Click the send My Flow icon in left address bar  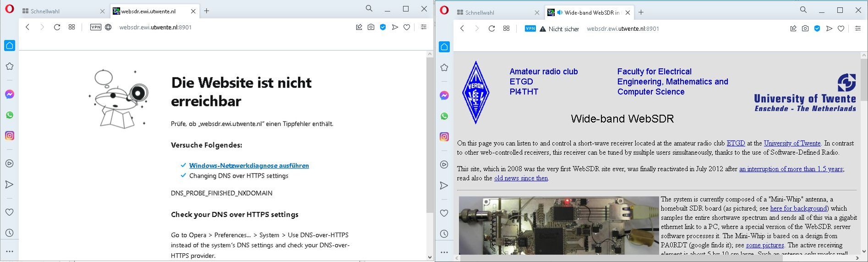click(395, 27)
